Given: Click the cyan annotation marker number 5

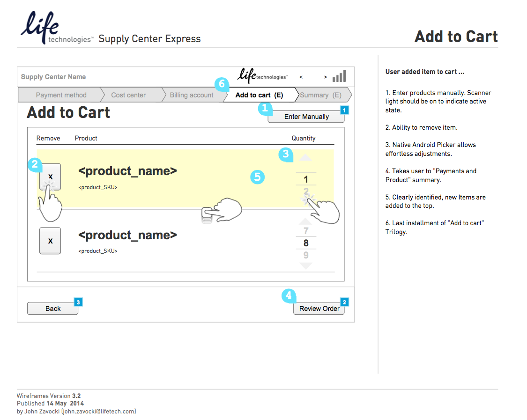Looking at the screenshot, I should [257, 177].
